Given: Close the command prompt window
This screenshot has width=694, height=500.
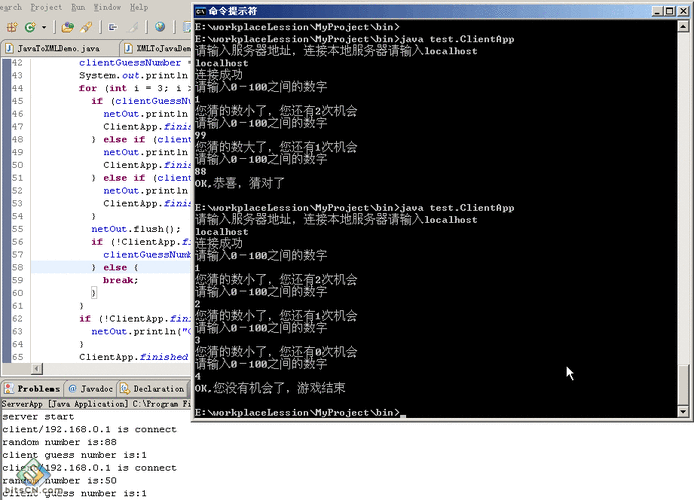Looking at the screenshot, I should (x=683, y=11).
